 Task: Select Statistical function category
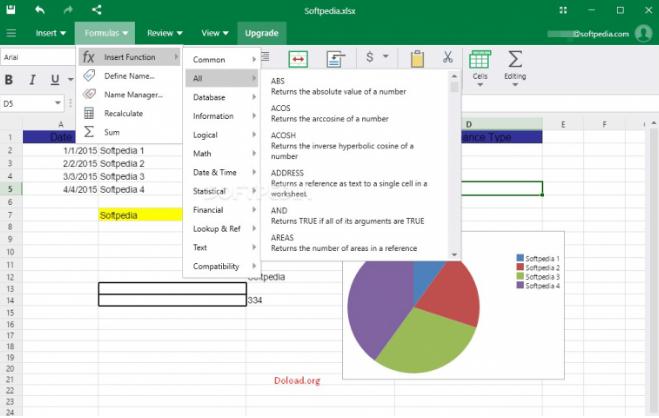click(221, 191)
